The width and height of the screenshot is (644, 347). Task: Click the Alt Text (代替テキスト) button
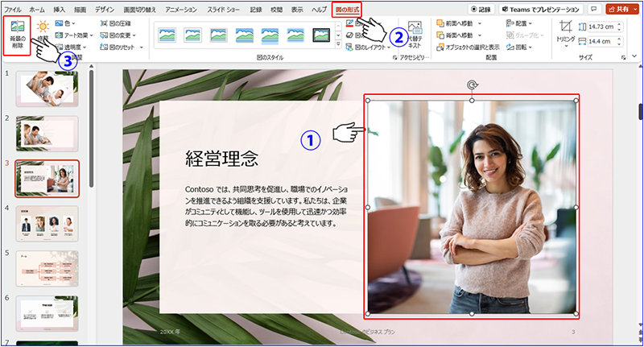coord(415,35)
